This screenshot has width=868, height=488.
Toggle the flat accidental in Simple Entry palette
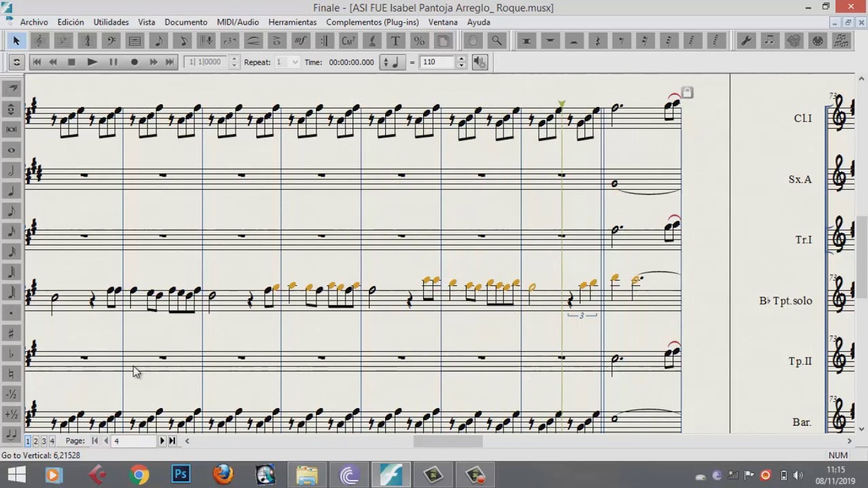click(x=11, y=353)
